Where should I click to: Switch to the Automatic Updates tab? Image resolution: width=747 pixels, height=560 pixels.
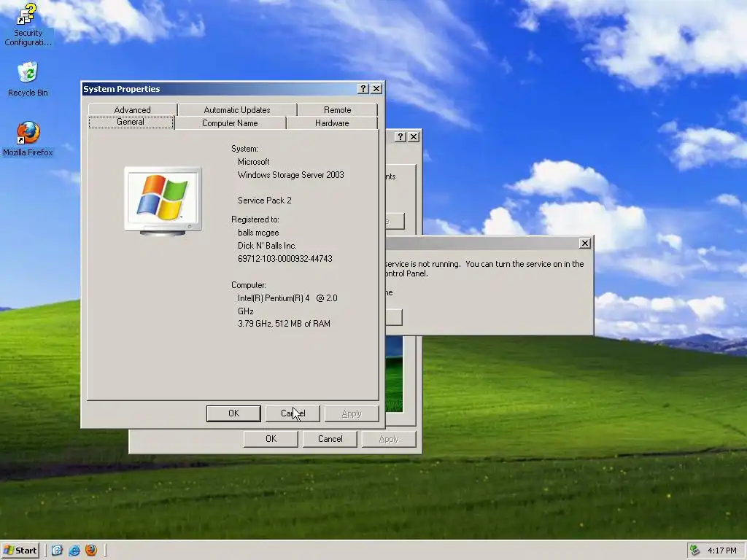click(x=237, y=110)
